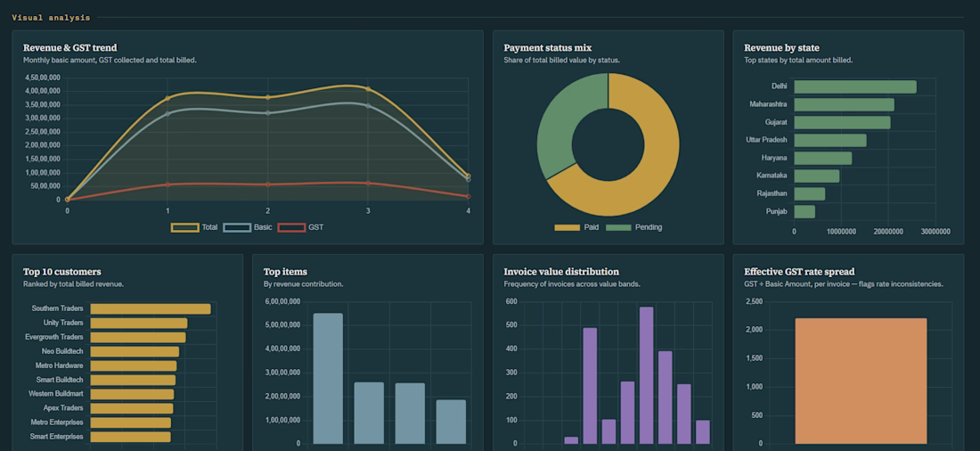Select the Delhi revenue bar
The width and height of the screenshot is (980, 451).
pos(855,87)
